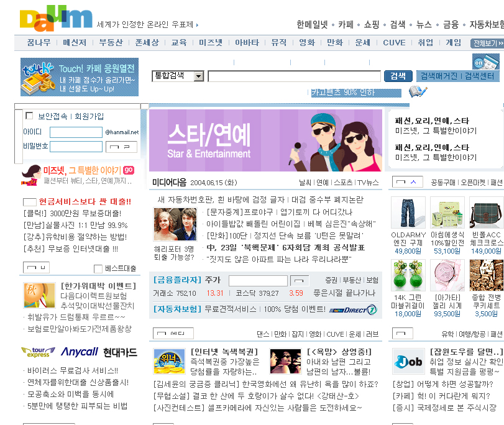Click the main search input field

294,76
